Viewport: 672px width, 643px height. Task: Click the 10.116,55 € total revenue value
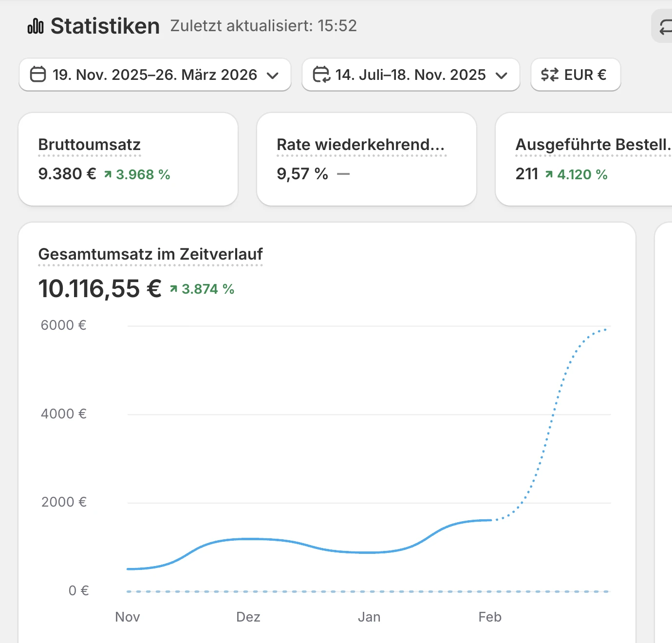point(100,287)
